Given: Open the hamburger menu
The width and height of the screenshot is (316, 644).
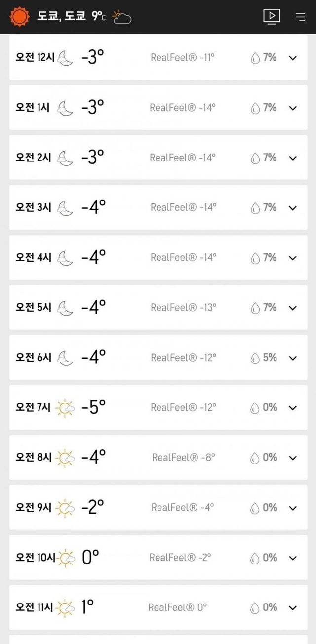Looking at the screenshot, I should coord(300,16).
